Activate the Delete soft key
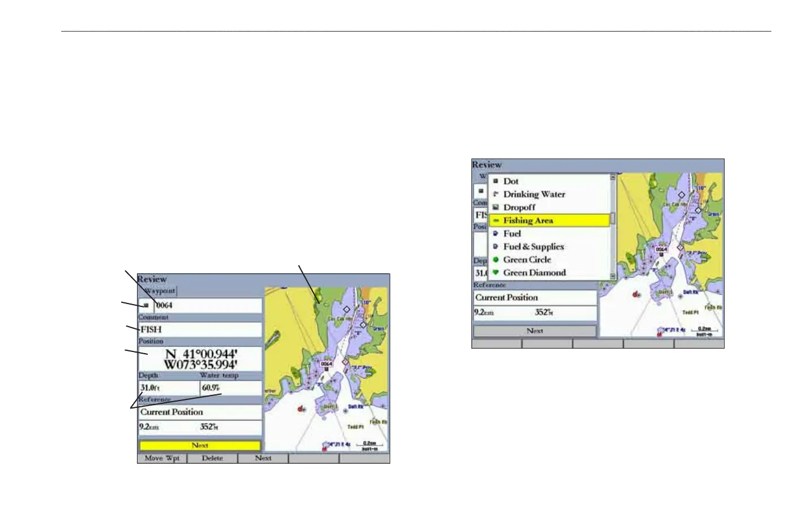Viewport: 812px width, 528px height. pos(213,458)
